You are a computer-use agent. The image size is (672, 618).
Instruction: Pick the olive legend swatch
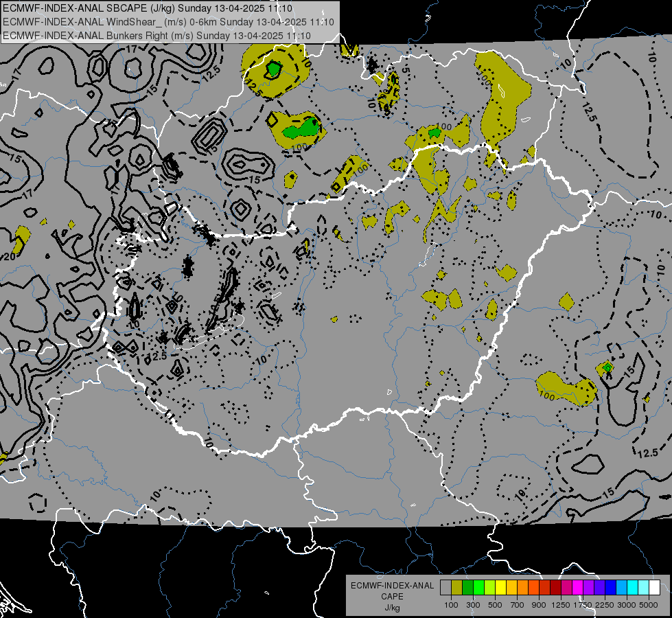click(457, 588)
